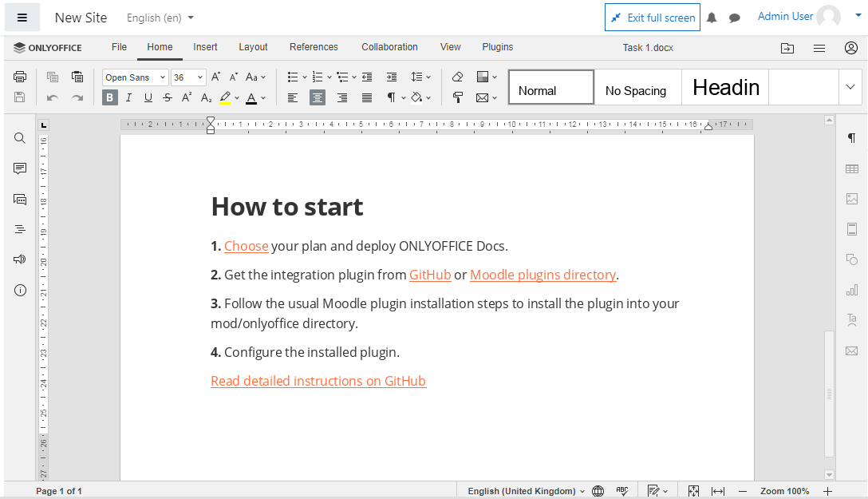
Task: Open the Headings navigation panel
Action: 20,229
